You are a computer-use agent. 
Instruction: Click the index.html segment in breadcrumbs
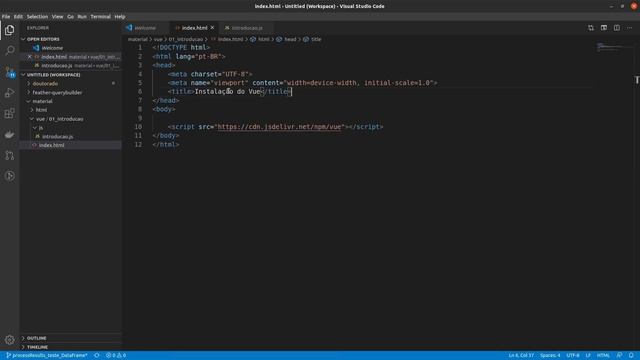[x=230, y=40]
